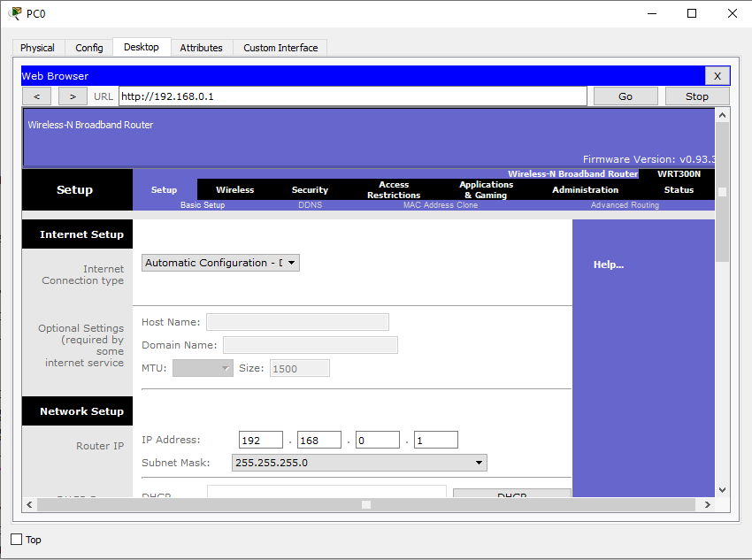752x560 pixels.
Task: Click the Help... link
Action: [609, 265]
